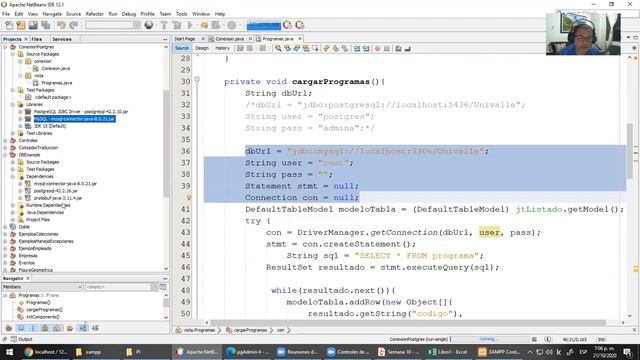Collapse the Dependencies node in DBExample

13,176
